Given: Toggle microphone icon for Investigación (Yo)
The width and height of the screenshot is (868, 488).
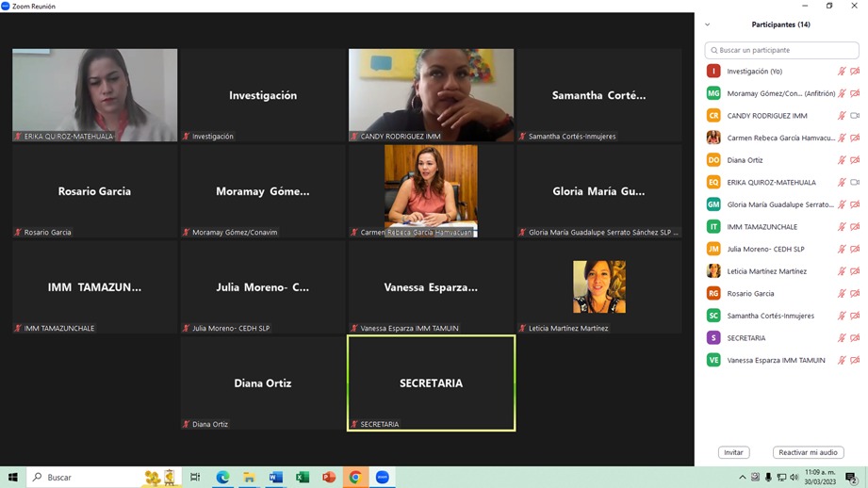Looking at the screenshot, I should click(x=842, y=72).
